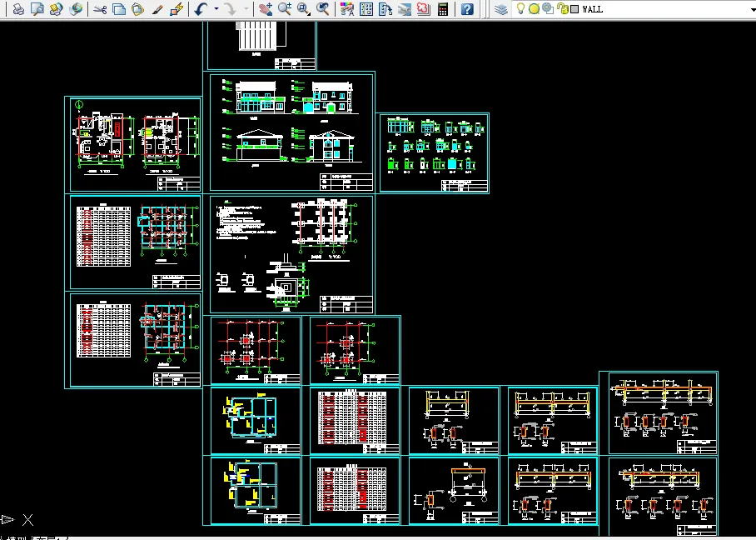Click the WALL layer color swatch
The width and height of the screenshot is (756, 540).
(x=574, y=9)
